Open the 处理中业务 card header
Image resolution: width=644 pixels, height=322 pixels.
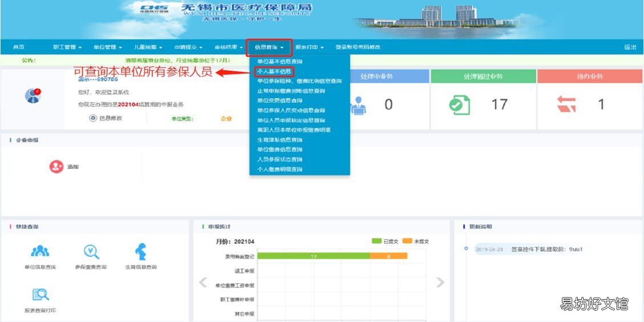tap(388, 77)
